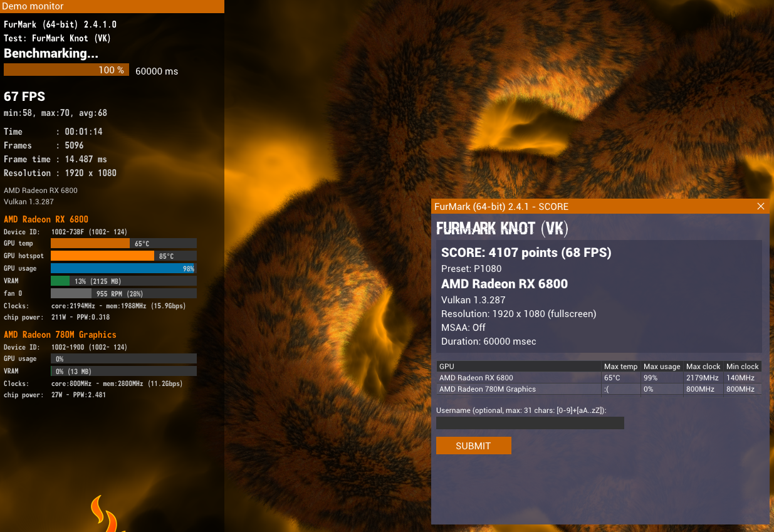This screenshot has width=774, height=532.
Task: Click the Frame time 14.487 ms line
Action: [55, 159]
